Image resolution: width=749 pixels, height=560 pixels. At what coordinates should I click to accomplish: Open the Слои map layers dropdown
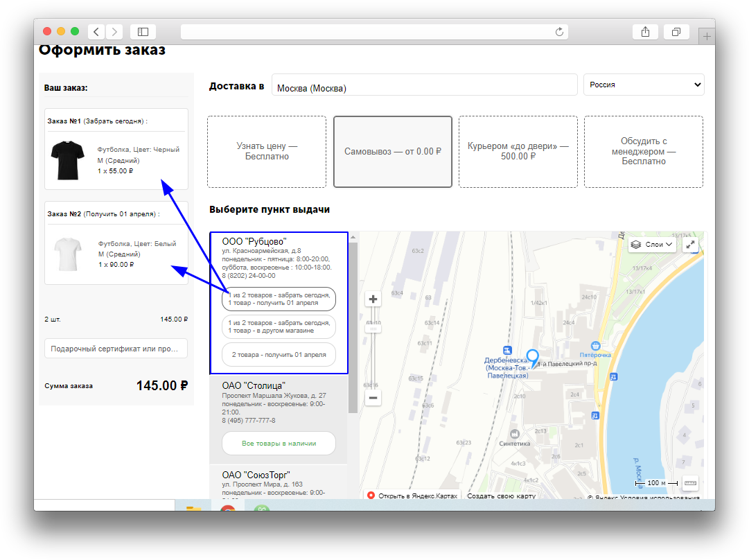[x=652, y=245]
